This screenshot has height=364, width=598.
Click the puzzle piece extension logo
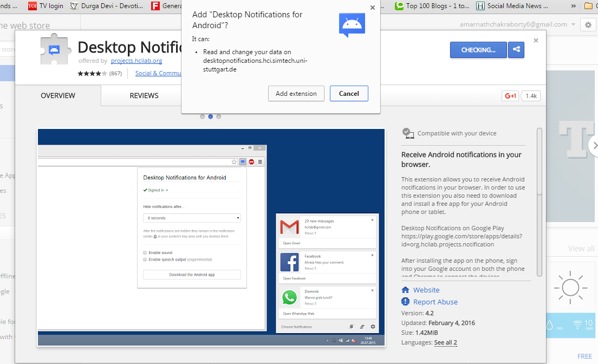click(55, 50)
